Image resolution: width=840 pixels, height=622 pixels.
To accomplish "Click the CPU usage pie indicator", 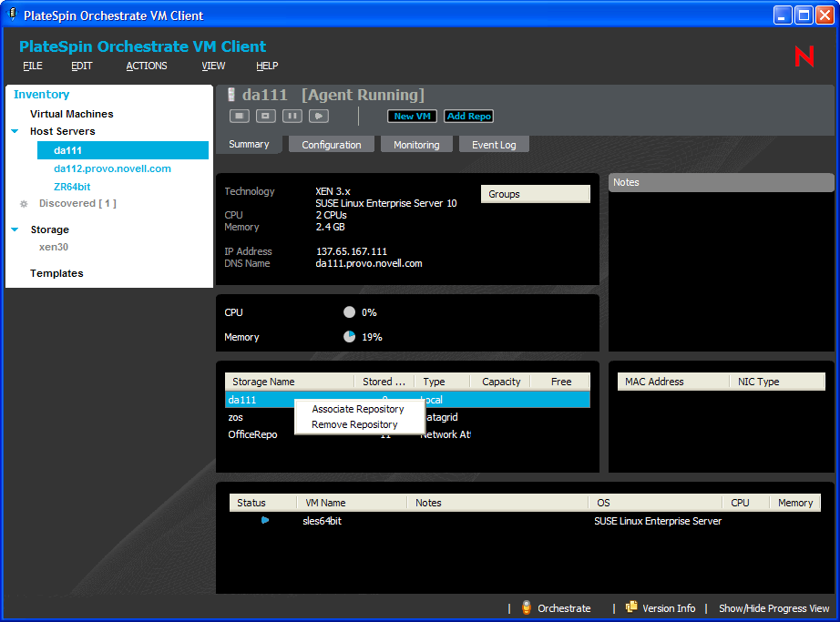I will click(x=349, y=312).
